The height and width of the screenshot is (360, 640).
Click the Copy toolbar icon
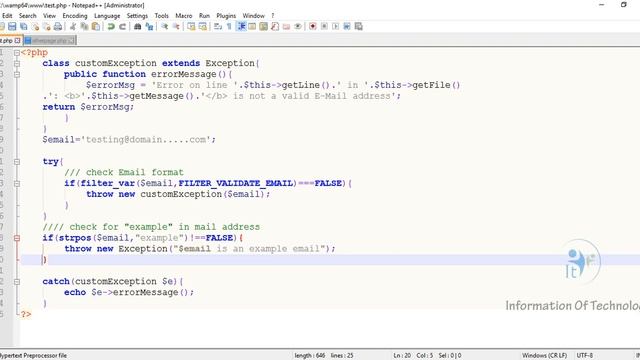pos(84,27)
